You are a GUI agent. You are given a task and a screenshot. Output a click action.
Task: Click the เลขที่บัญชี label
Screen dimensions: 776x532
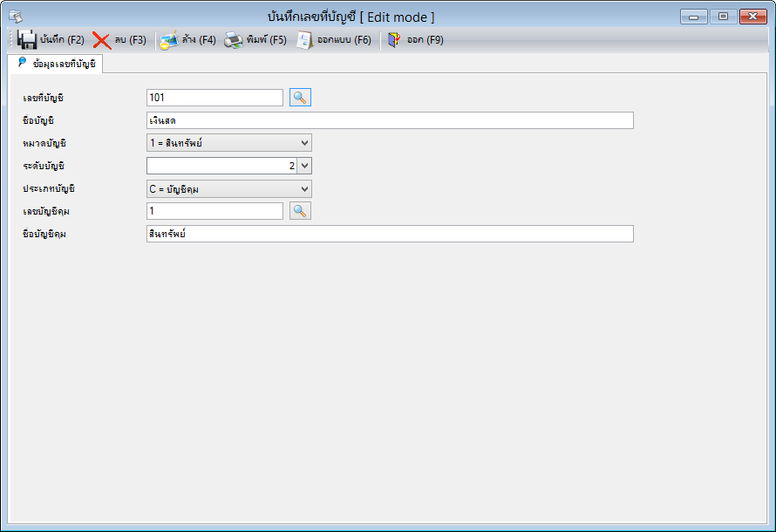pyautogui.click(x=43, y=98)
